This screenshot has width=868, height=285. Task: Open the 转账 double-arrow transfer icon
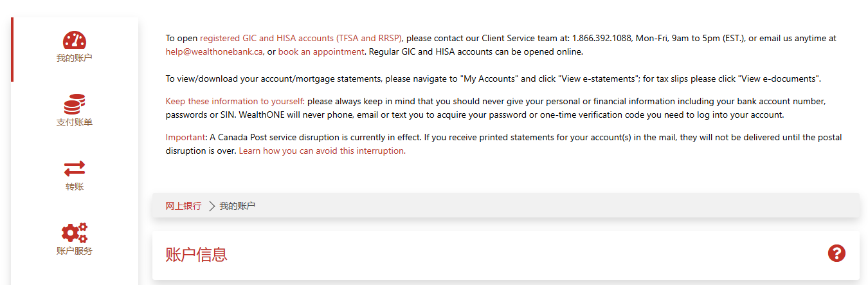click(75, 169)
